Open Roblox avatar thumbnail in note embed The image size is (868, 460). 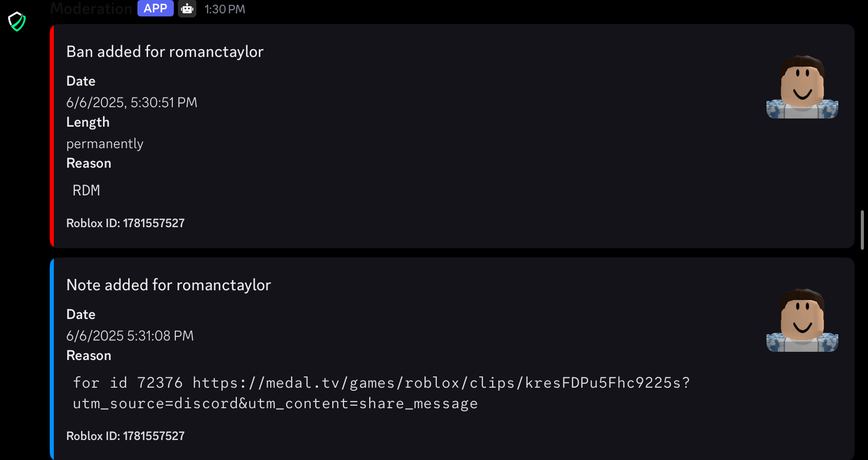802,320
